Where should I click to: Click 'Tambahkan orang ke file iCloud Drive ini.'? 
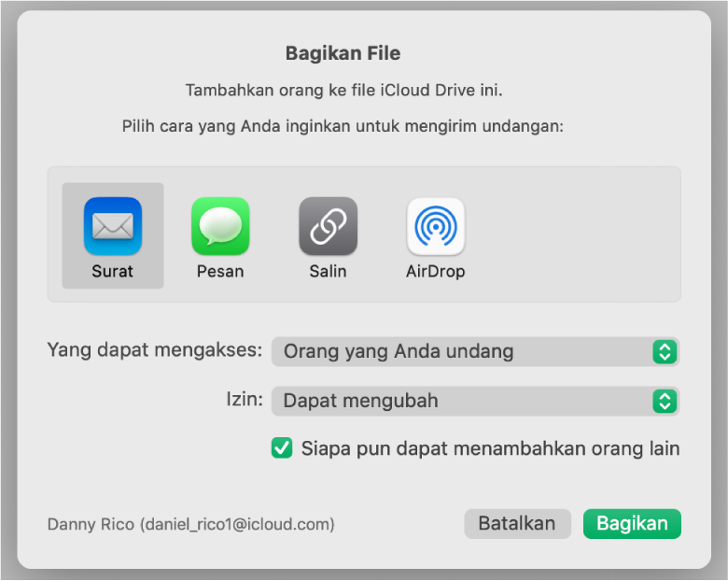[x=343, y=91]
